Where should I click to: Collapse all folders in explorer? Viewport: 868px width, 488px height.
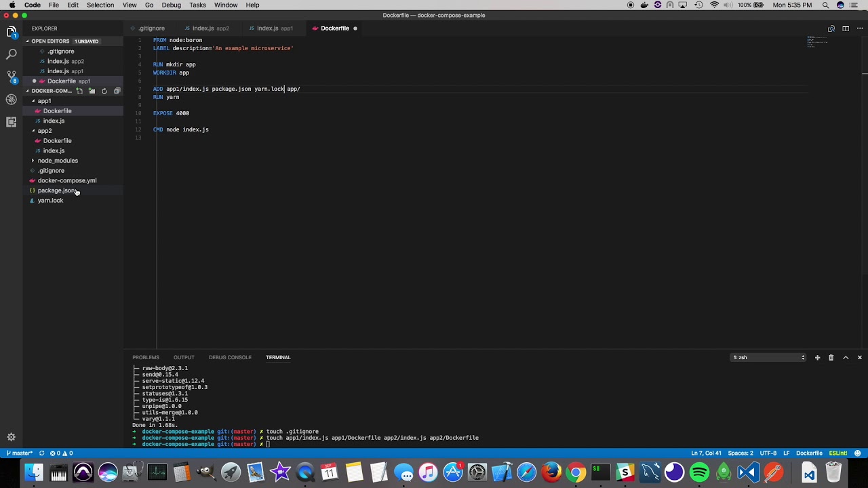tap(117, 91)
